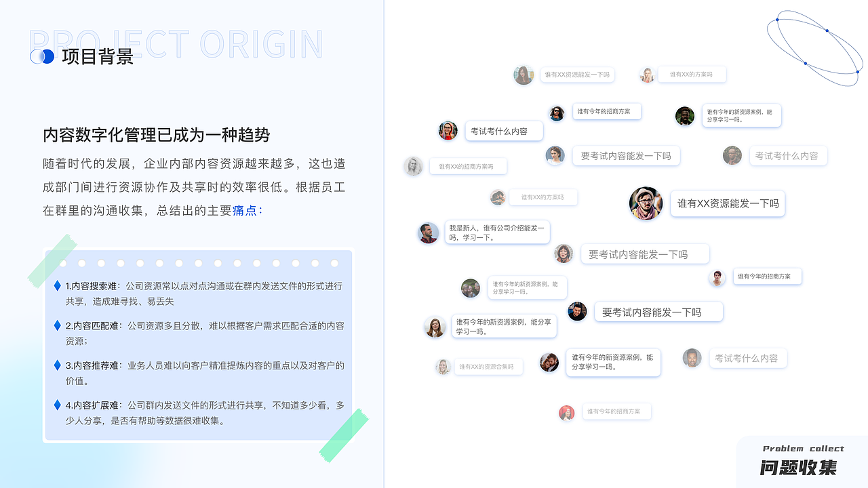This screenshot has height=488, width=868.
Task: Click the sunglasses avatar near 谁有今年的招商方案
Action: click(x=556, y=113)
